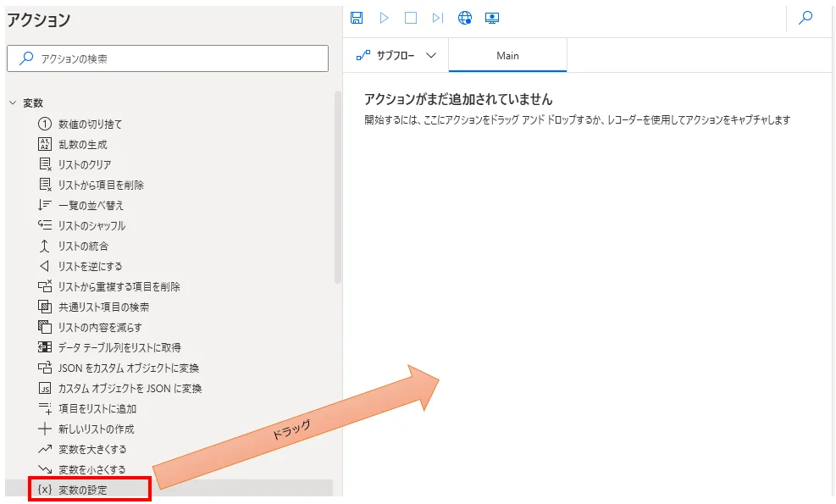Select the 変数の設定 action

(83, 490)
